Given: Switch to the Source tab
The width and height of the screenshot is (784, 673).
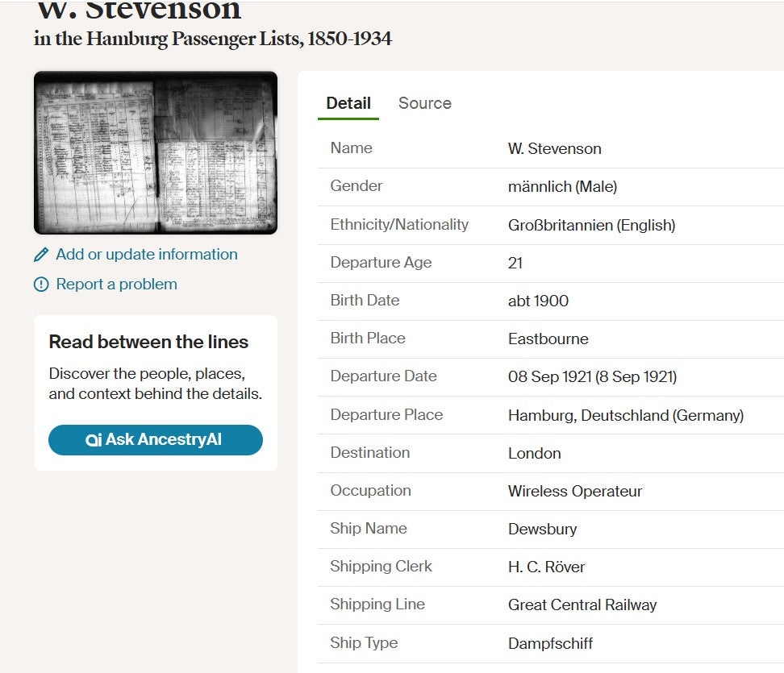Looking at the screenshot, I should point(424,103).
